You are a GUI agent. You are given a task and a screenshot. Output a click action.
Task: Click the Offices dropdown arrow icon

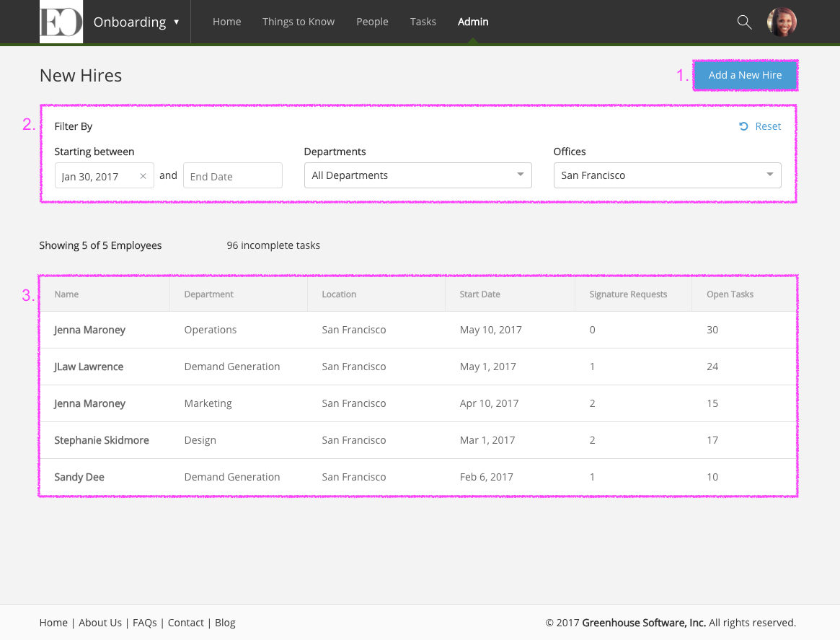coord(769,175)
